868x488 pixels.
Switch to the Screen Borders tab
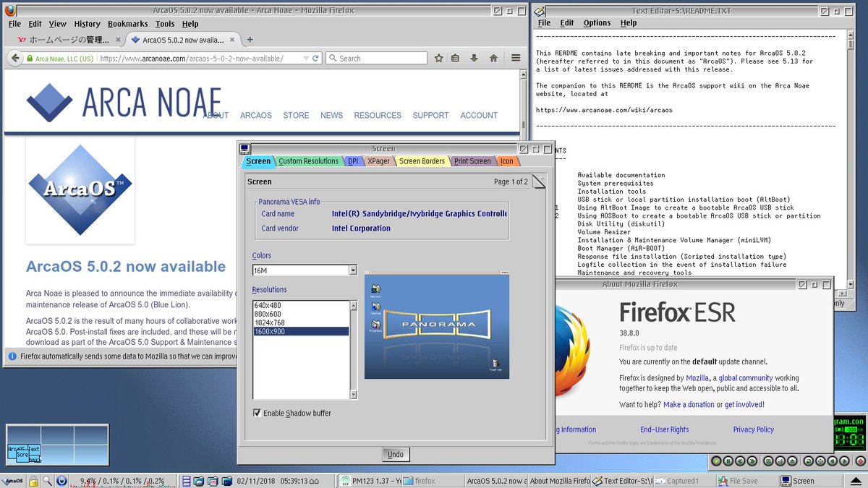[x=422, y=161]
